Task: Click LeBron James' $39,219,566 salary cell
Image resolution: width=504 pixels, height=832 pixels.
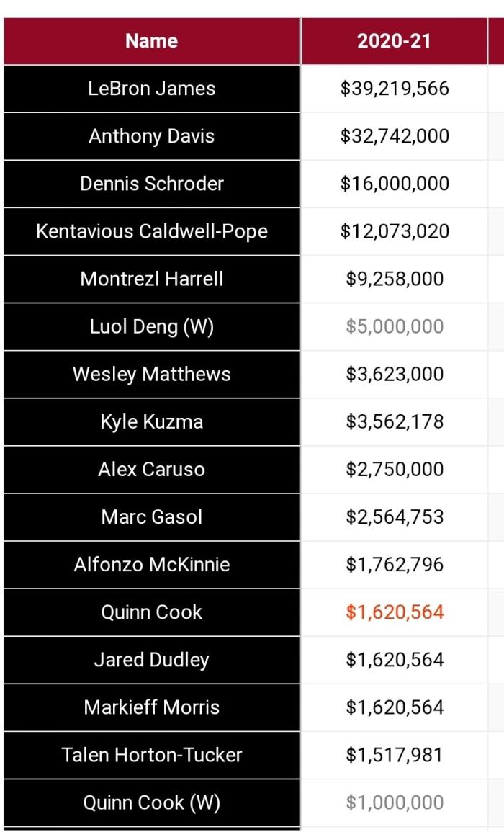Action: tap(395, 89)
